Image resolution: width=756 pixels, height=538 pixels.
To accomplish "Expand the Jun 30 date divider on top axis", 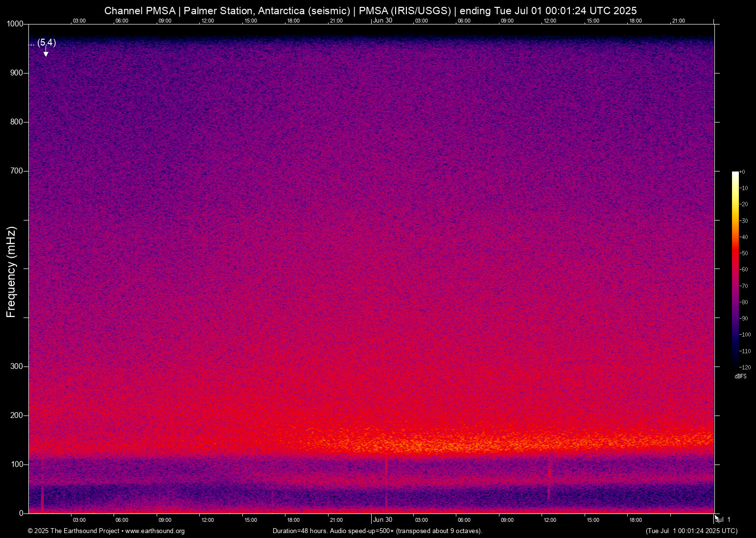I will tap(382, 21).
